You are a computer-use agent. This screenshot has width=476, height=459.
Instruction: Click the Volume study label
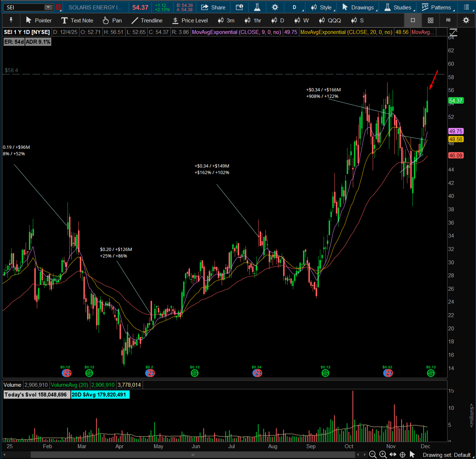13,385
